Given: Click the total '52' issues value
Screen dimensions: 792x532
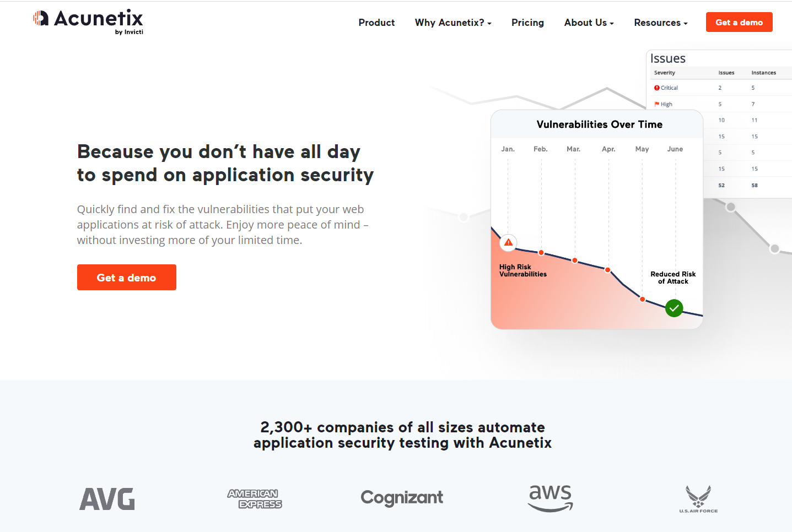Looking at the screenshot, I should (x=721, y=186).
